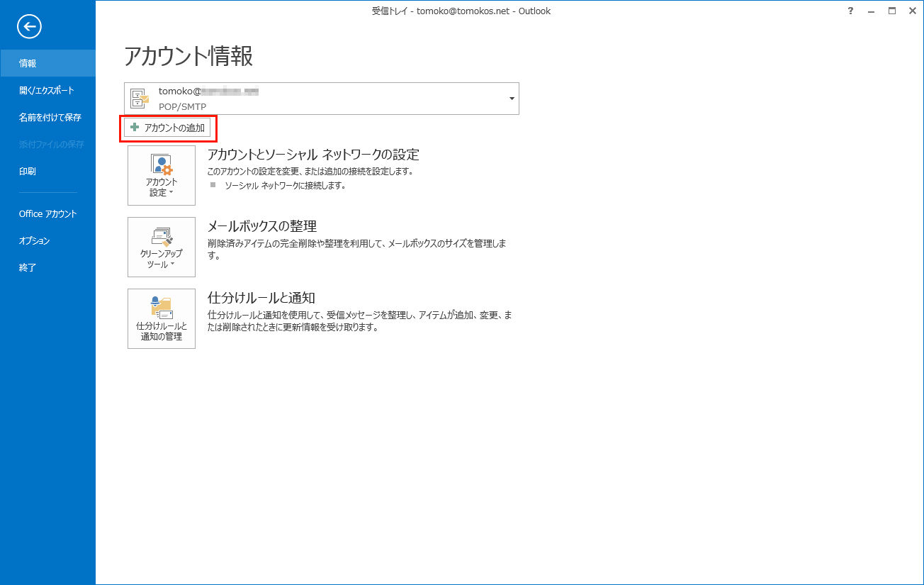
Task: Go back with the circled arrow icon
Action: 29,27
